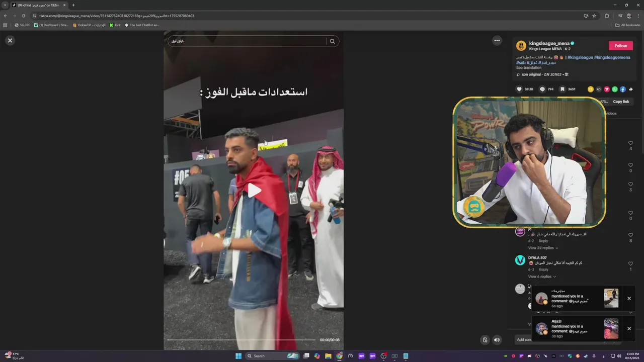The image size is (644, 362).
Task: Open the #kingsleaguemena hashtag
Action: coord(612,57)
